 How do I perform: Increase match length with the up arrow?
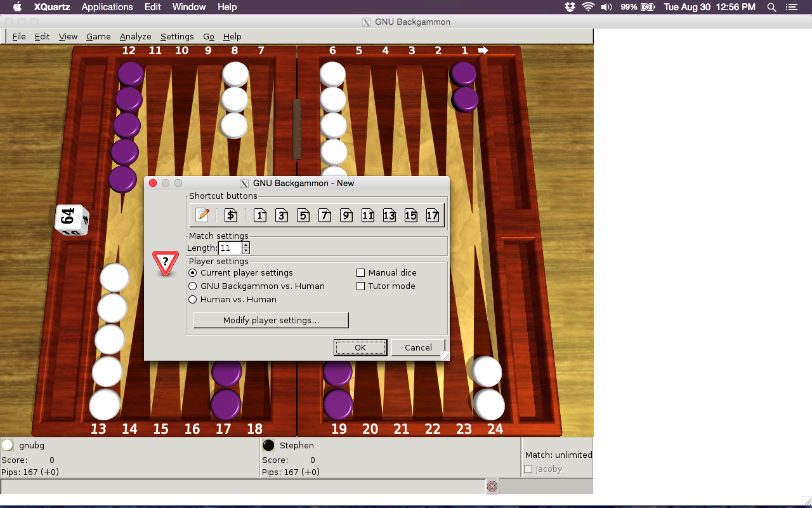[x=246, y=245]
